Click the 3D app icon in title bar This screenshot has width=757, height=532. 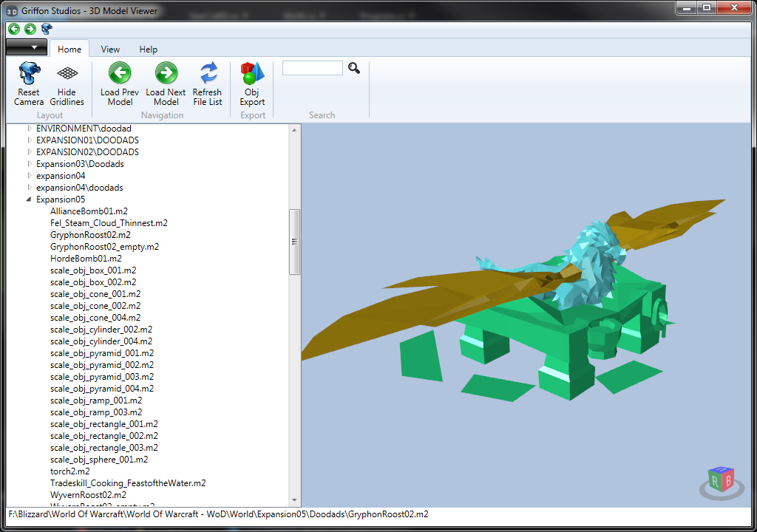12,10
